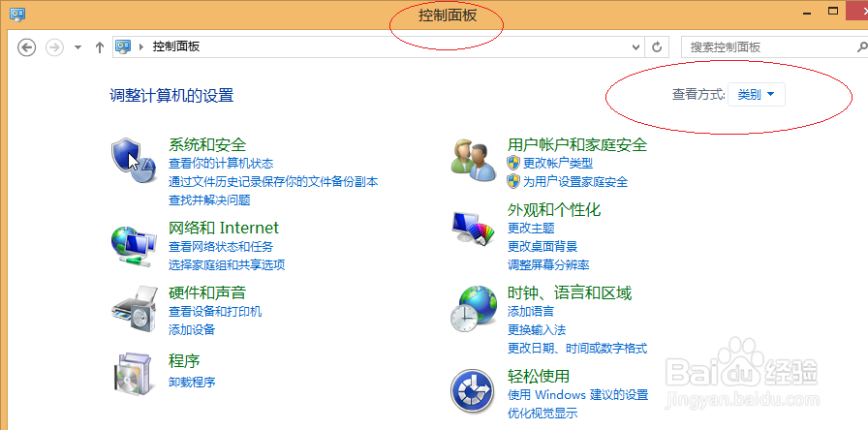Click the Up one level arrow
Image resolution: width=868 pixels, height=430 pixels.
point(100,47)
